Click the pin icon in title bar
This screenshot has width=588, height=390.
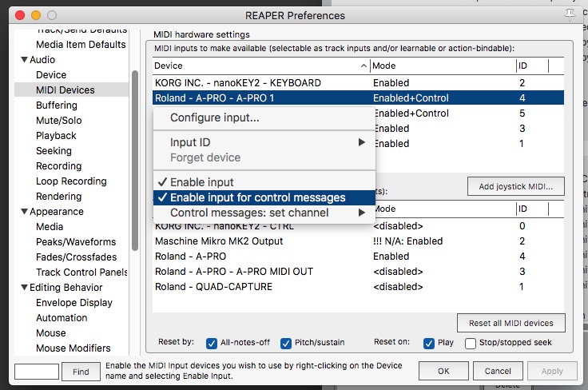pos(570,14)
